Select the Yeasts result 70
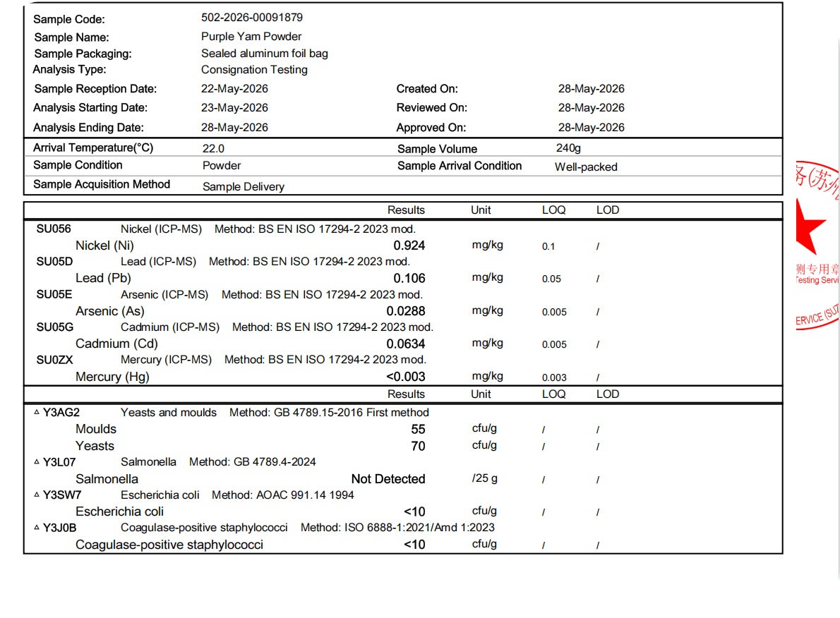The image size is (840, 618). (x=418, y=446)
